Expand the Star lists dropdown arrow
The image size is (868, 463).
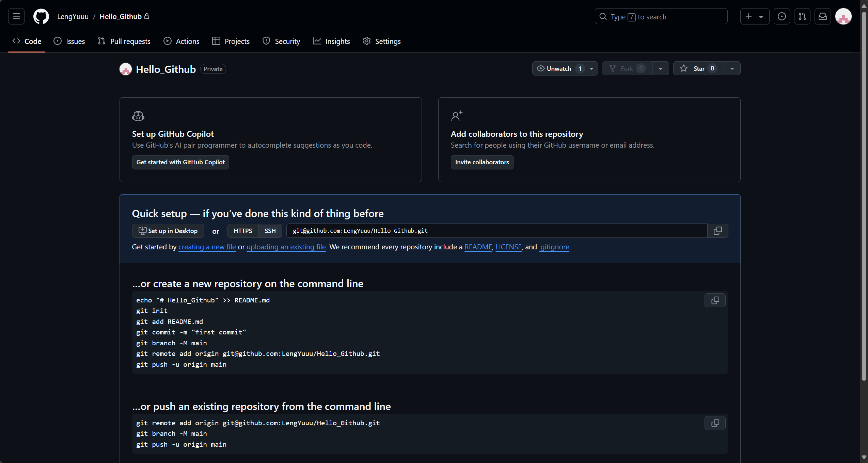pos(732,68)
